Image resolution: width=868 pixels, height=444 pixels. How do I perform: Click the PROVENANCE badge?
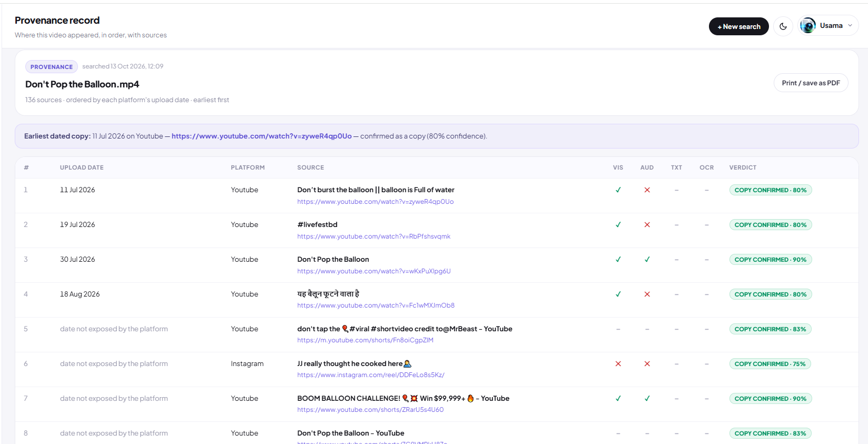point(52,67)
